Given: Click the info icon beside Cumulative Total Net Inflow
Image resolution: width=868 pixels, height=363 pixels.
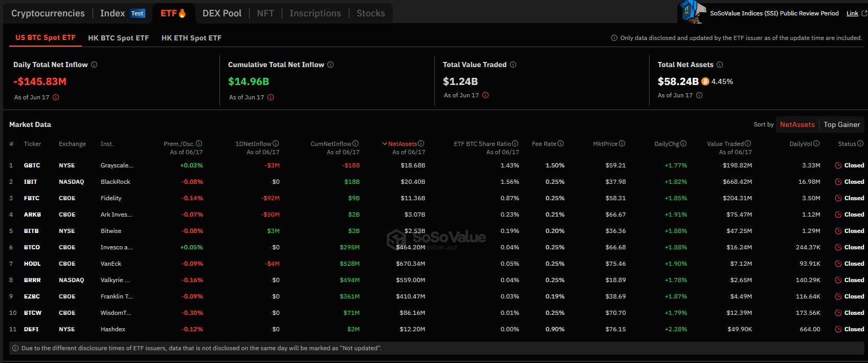Looking at the screenshot, I should click(x=330, y=65).
